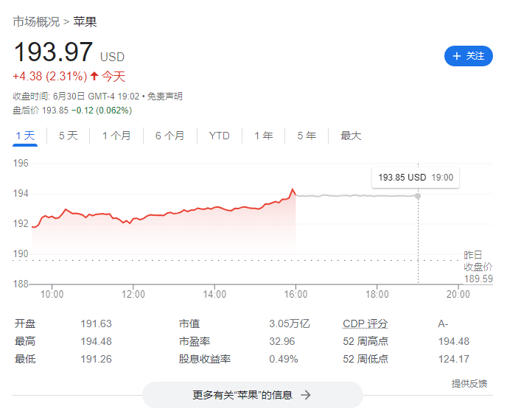
Task: Click the CDP 评分 label
Action: point(366,323)
